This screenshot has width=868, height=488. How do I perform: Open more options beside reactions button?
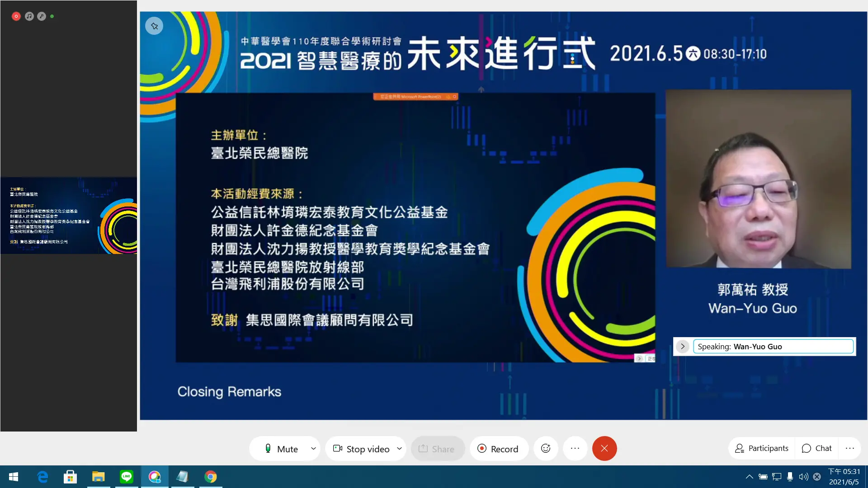575,448
